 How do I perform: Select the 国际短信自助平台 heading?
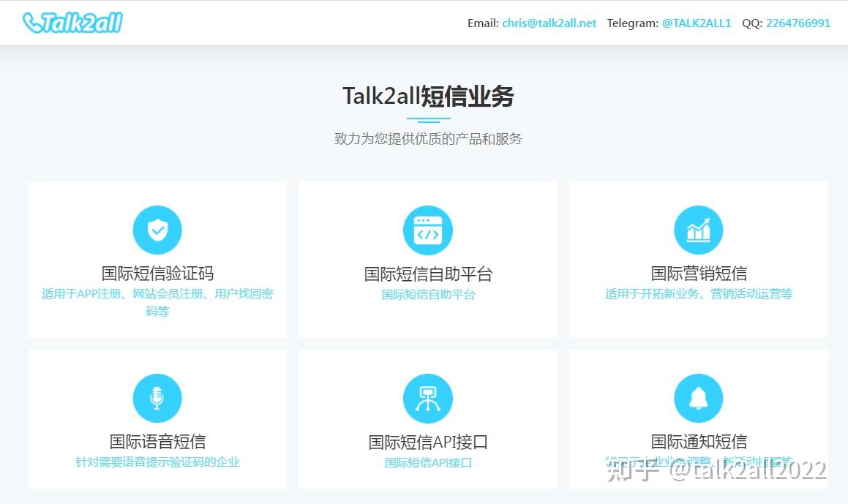coord(428,274)
